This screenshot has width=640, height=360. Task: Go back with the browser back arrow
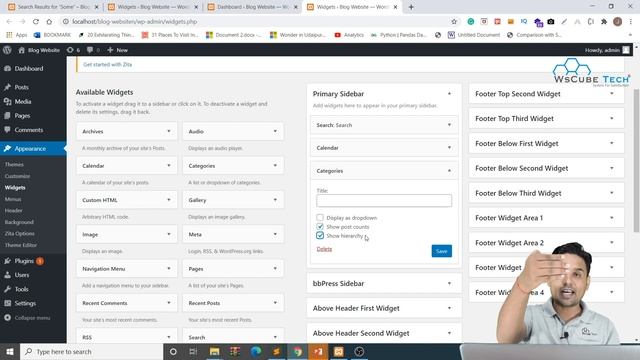pos(9,22)
